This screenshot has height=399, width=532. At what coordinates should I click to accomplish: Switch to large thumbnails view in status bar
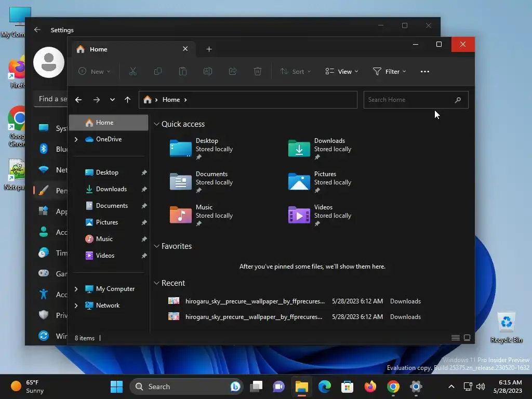pyautogui.click(x=467, y=338)
